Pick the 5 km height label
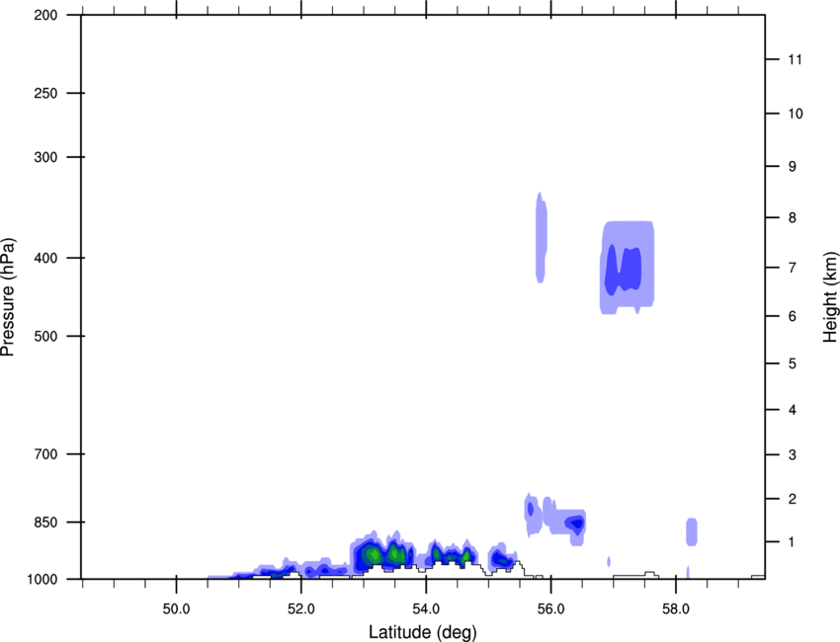The height and width of the screenshot is (642, 840). 793,364
